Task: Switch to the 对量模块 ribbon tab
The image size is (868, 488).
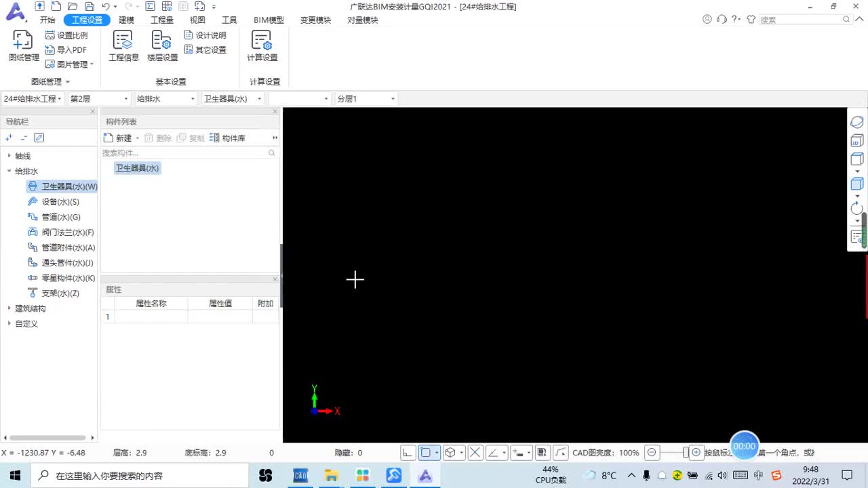Action: [363, 20]
